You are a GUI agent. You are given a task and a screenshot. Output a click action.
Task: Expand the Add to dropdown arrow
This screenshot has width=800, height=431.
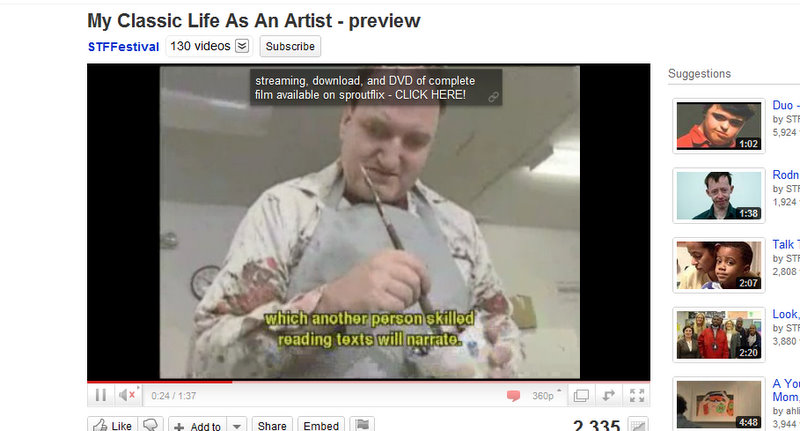pyautogui.click(x=237, y=425)
